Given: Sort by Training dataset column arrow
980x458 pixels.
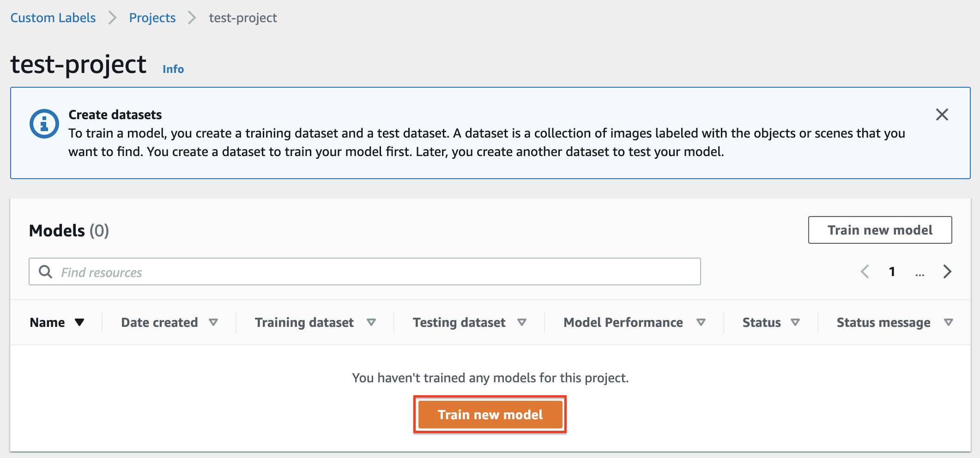Looking at the screenshot, I should coord(371,322).
